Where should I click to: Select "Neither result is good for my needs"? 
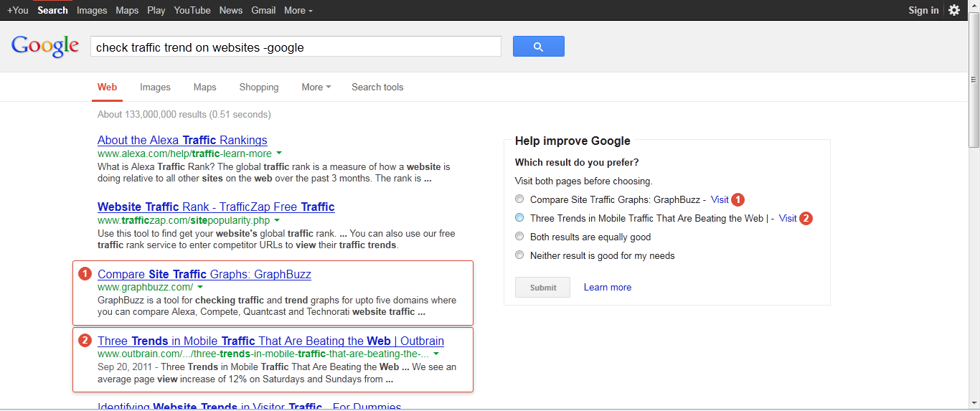(519, 255)
